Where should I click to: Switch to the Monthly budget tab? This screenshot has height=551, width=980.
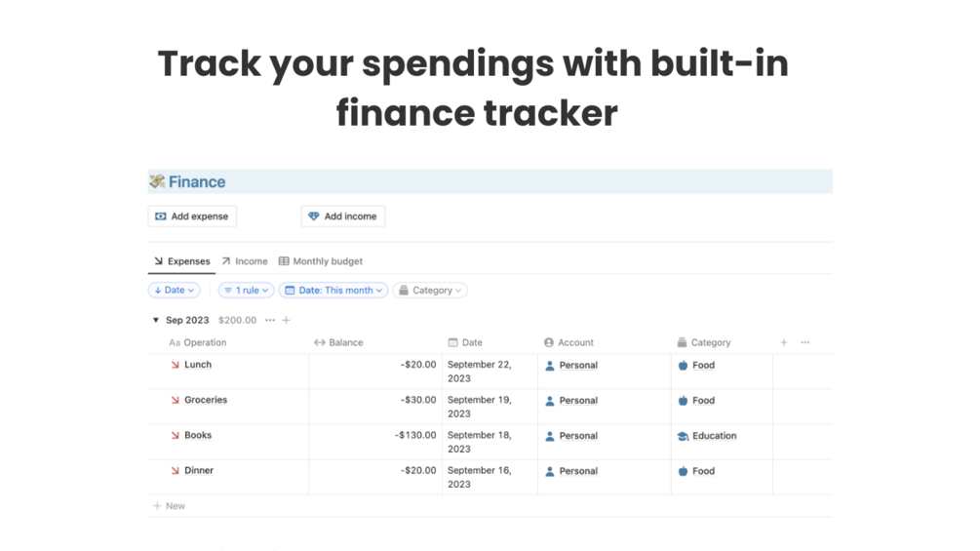tap(321, 261)
